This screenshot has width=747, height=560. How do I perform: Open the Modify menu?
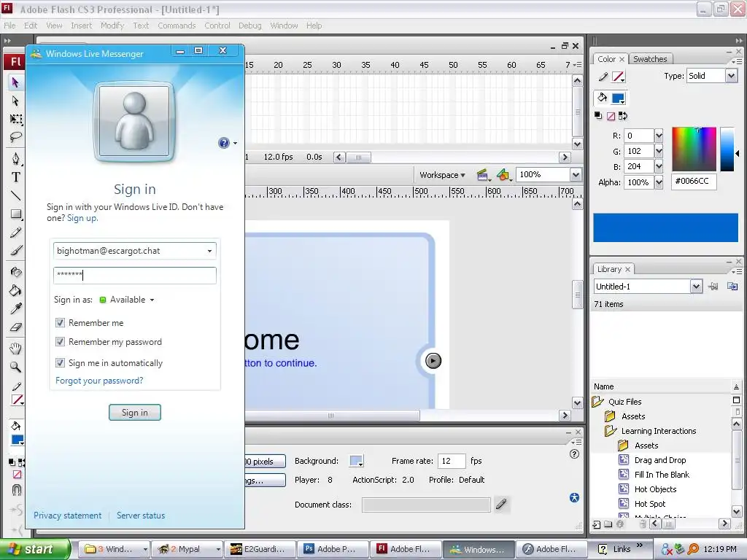click(x=112, y=26)
